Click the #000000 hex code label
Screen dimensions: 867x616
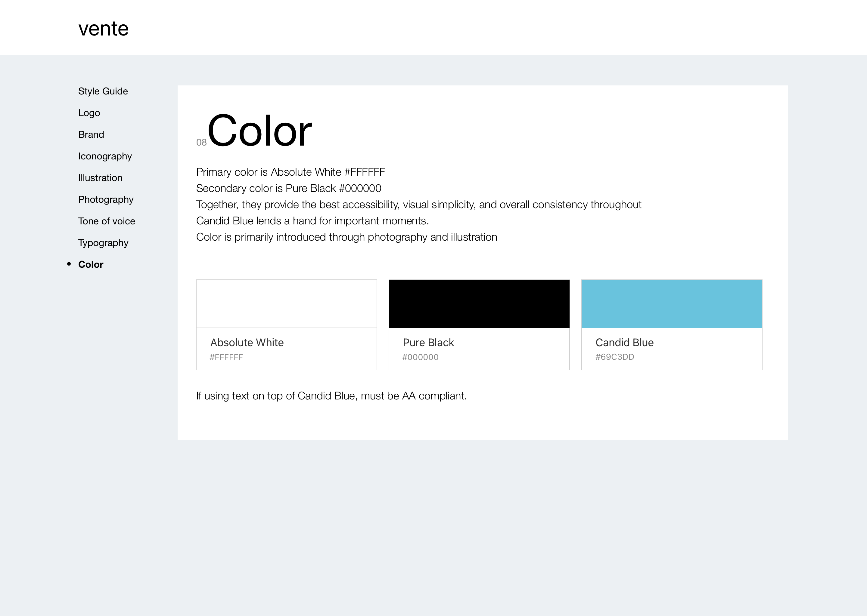[420, 357]
